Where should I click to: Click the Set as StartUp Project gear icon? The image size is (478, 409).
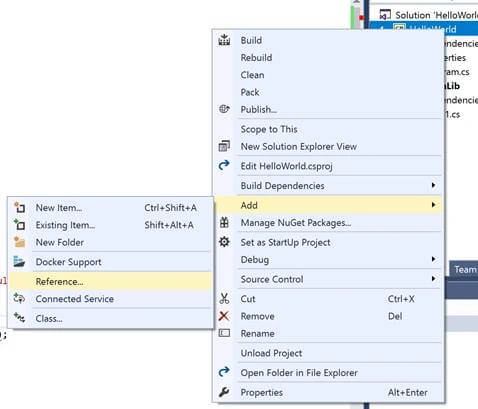click(224, 242)
